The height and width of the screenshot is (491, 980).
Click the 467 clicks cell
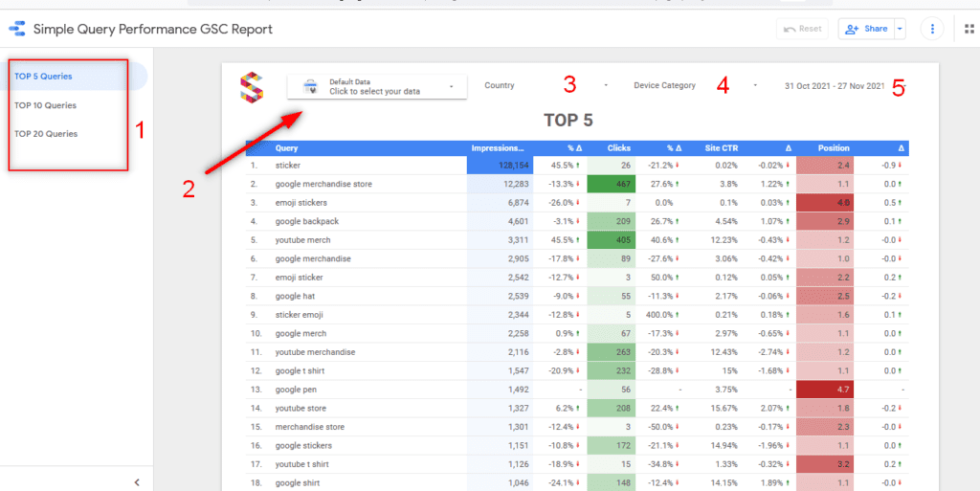pos(612,185)
